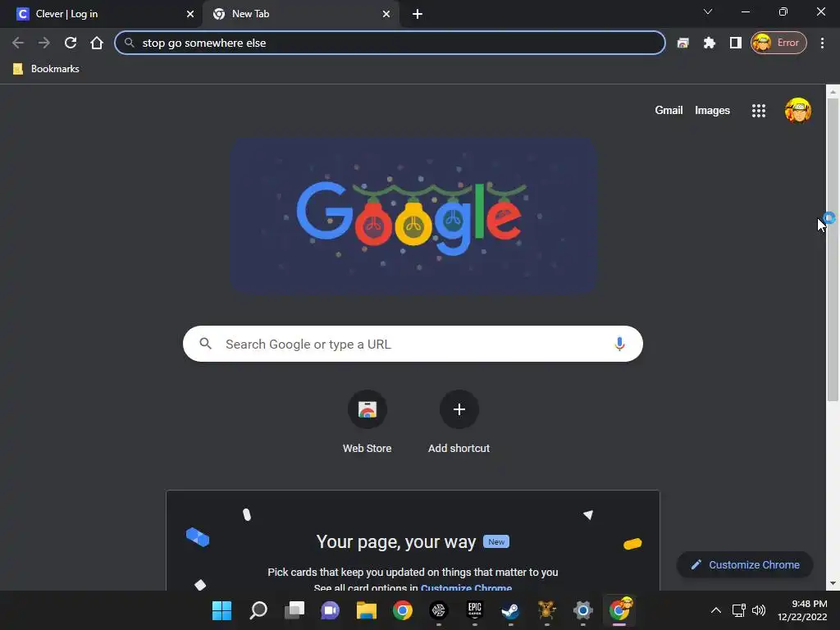Open File Explorer from taskbar
Screen dimensions: 840x630
[367, 610]
